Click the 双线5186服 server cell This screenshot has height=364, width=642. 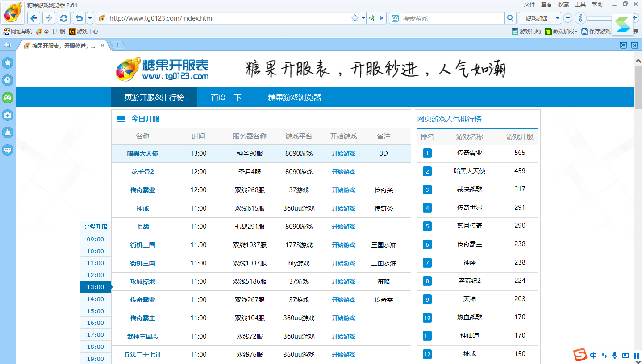tap(250, 281)
